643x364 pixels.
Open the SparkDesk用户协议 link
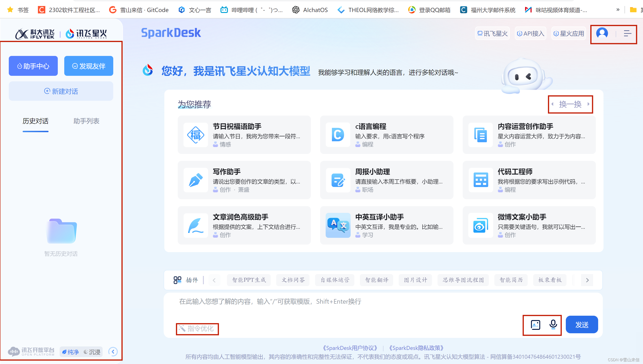pyautogui.click(x=350, y=348)
